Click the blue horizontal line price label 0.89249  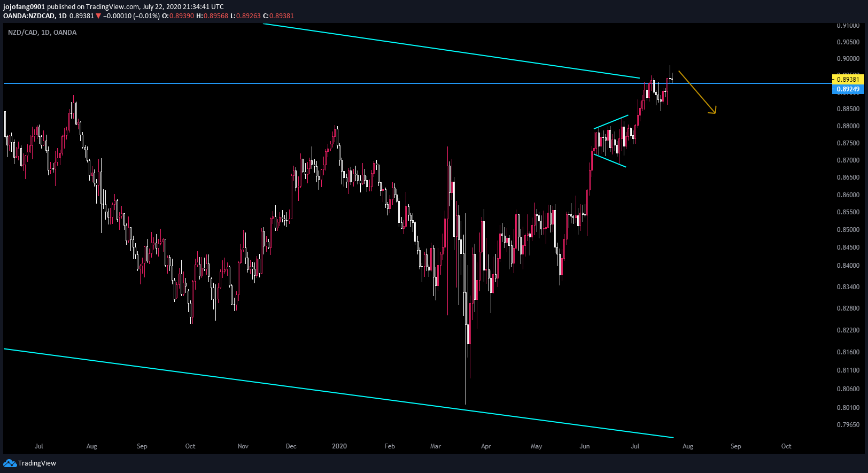point(848,89)
